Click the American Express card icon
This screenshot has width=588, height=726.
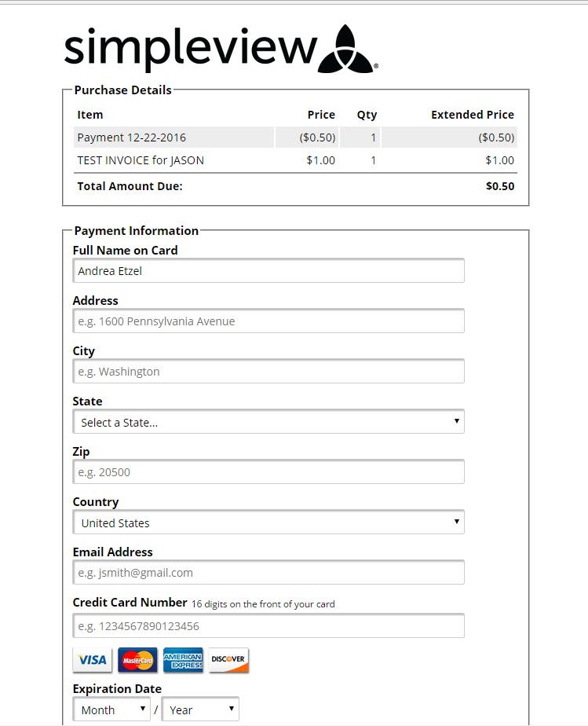(x=183, y=660)
